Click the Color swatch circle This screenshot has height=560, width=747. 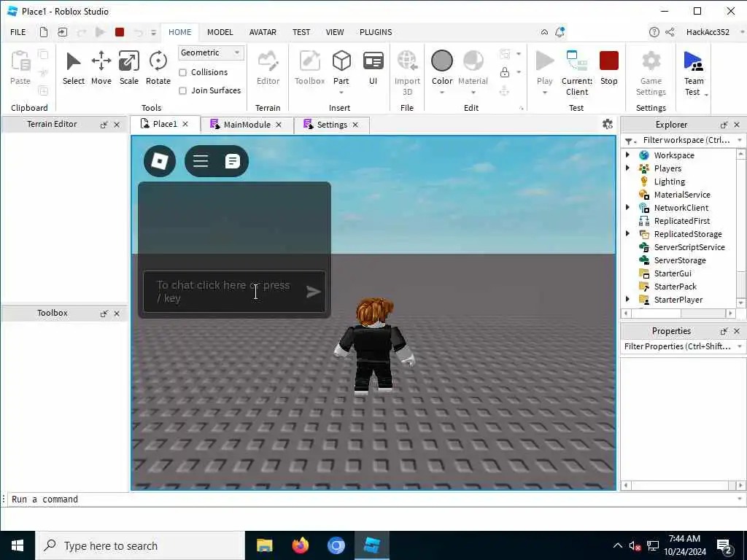441,61
